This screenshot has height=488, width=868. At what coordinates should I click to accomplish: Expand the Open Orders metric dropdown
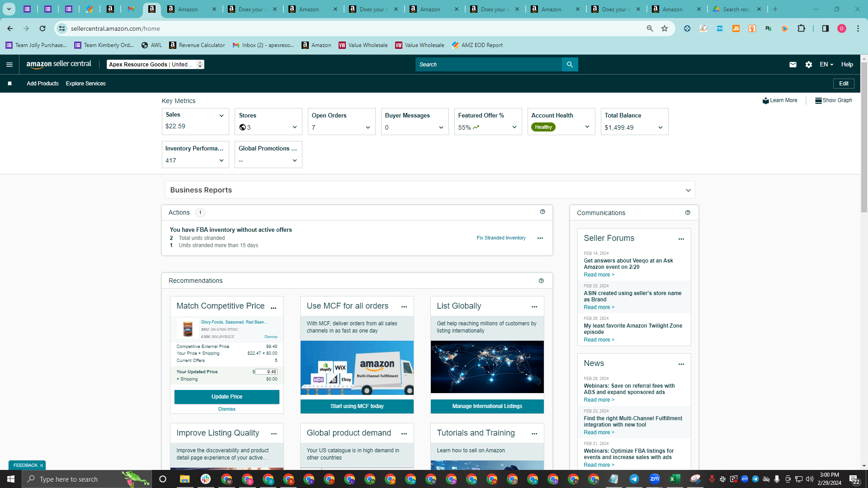(x=368, y=127)
